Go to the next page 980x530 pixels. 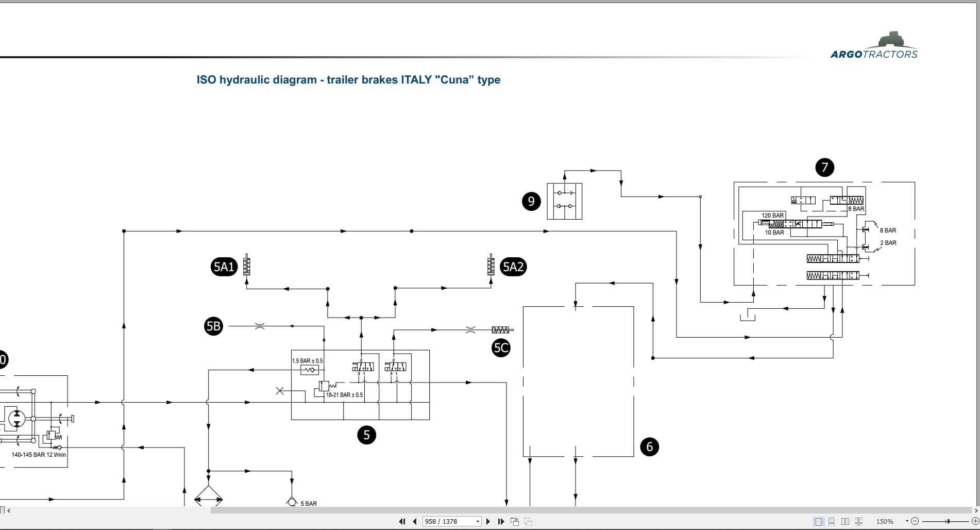(x=488, y=522)
